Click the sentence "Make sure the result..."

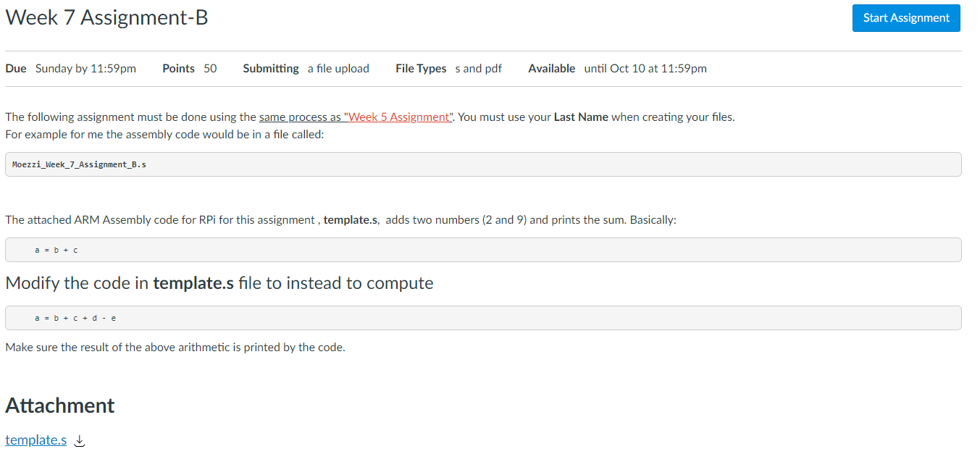pyautogui.click(x=175, y=348)
